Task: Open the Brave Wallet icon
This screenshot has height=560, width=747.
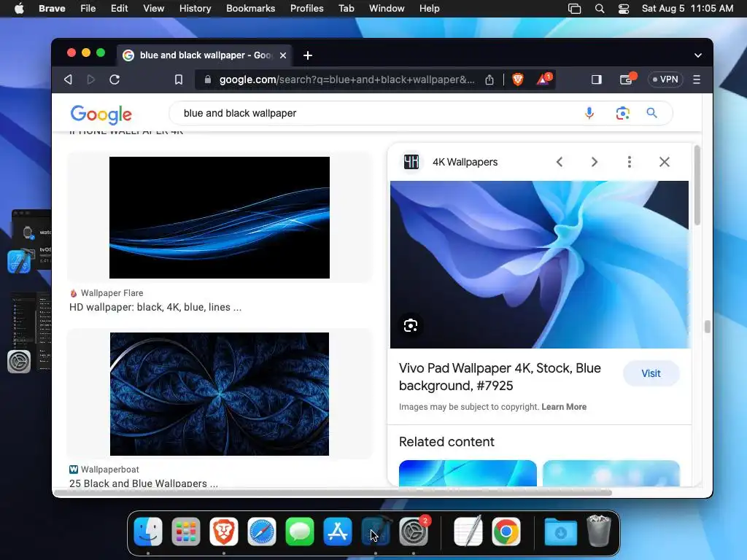Action: 627,79
